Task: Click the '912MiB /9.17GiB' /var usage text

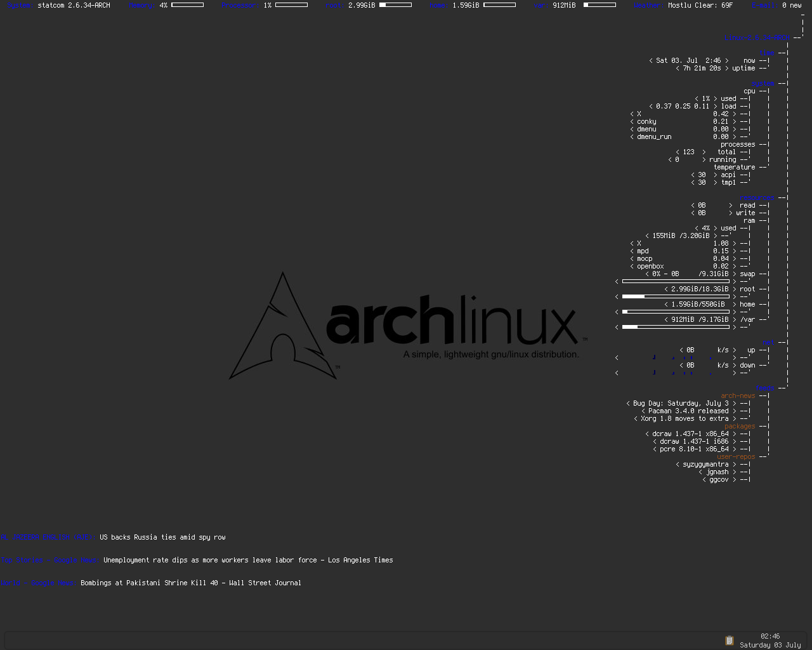Action: [x=700, y=320]
